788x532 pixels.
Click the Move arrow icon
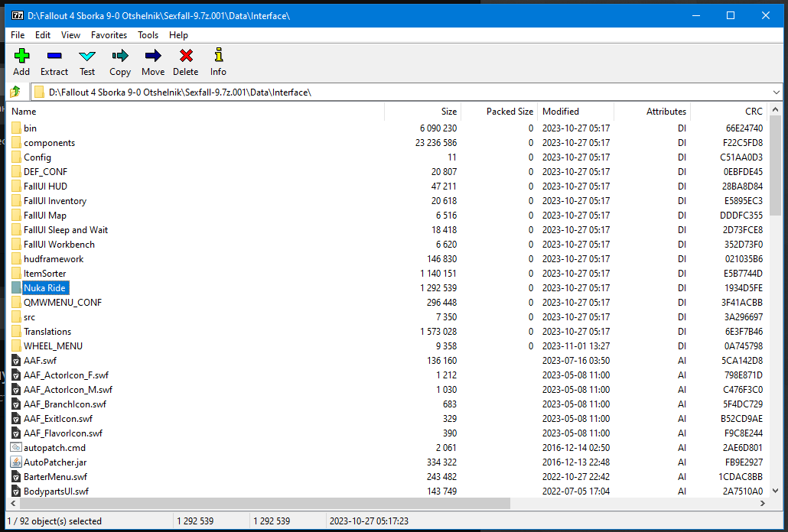click(153, 55)
